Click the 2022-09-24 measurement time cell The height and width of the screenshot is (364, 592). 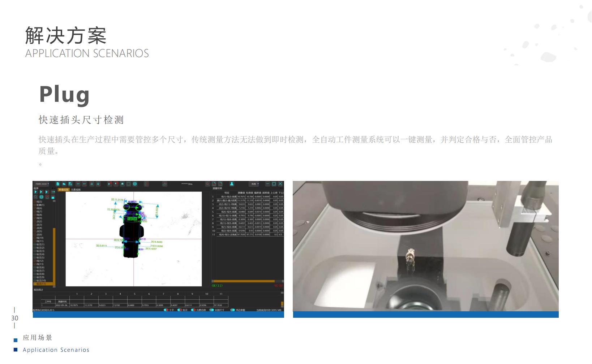tap(61, 305)
